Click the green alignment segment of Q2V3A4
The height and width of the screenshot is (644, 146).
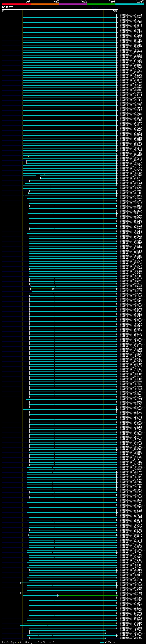pos(42,289)
